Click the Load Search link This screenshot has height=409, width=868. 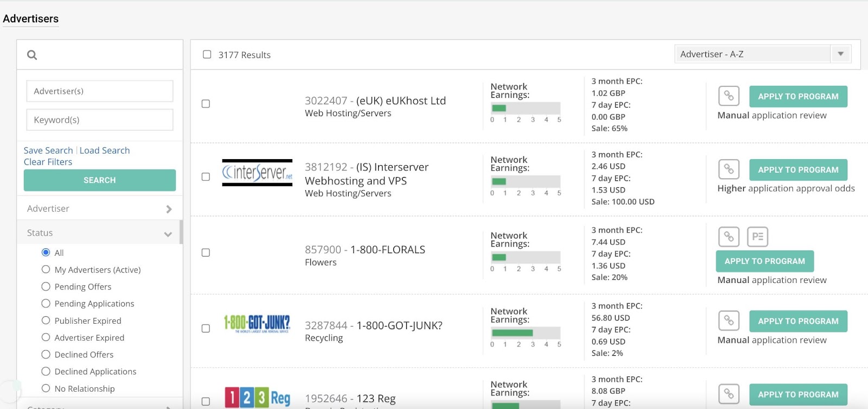coord(105,150)
